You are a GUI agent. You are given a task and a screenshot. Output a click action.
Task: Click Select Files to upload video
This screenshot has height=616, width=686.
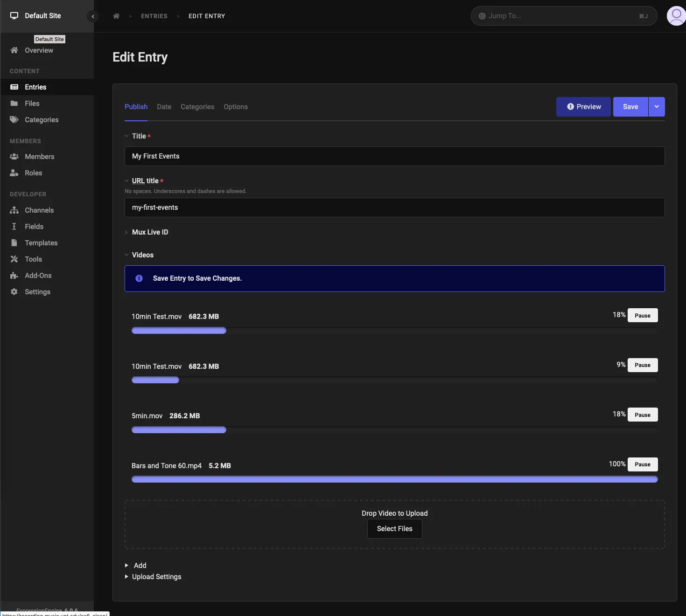(x=395, y=529)
